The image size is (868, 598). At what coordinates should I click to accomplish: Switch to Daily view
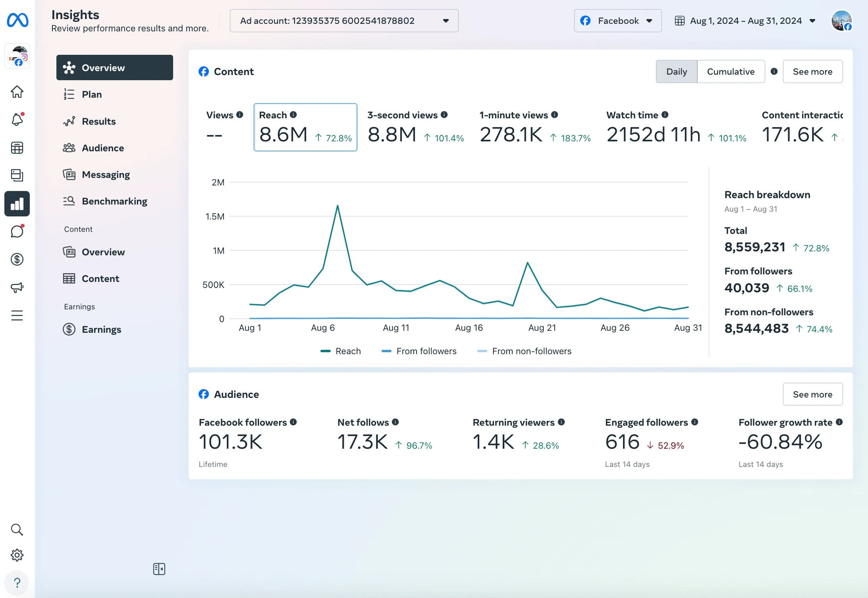[677, 71]
